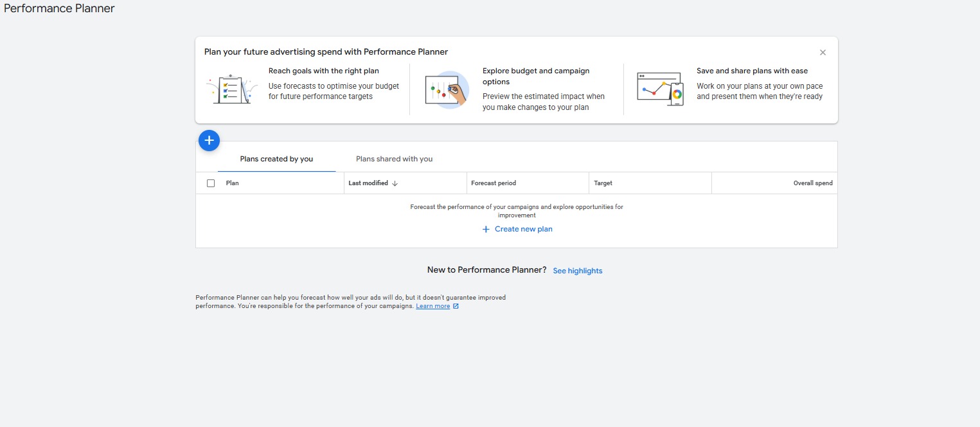Click the Explore budget and campaign options heading
980x427 pixels.
coord(536,76)
